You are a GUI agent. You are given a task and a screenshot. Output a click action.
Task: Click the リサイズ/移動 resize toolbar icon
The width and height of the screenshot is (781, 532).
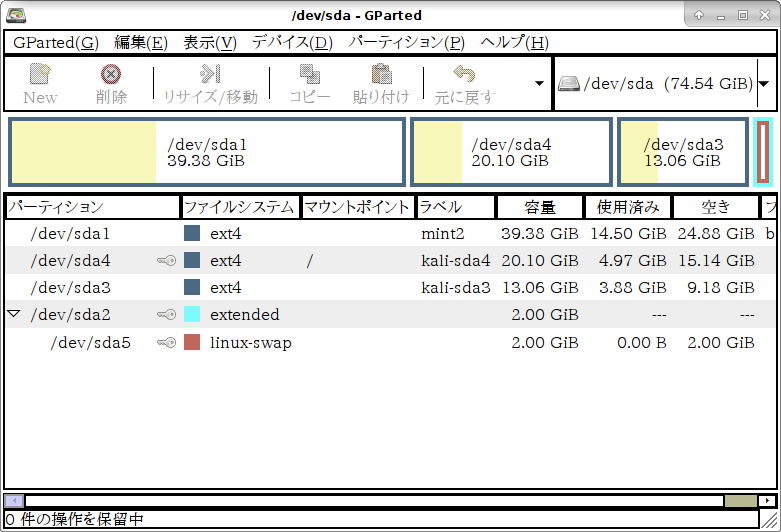(210, 74)
